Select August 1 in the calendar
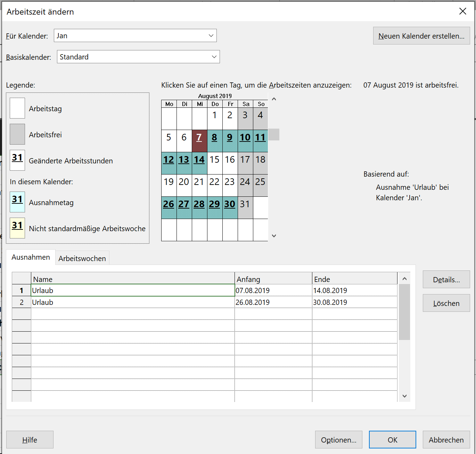The image size is (476, 454). click(215, 119)
